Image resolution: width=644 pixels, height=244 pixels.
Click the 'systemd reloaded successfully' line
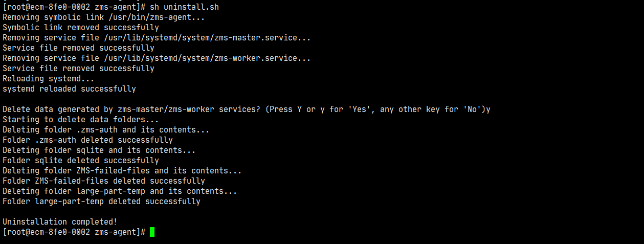(x=69, y=89)
